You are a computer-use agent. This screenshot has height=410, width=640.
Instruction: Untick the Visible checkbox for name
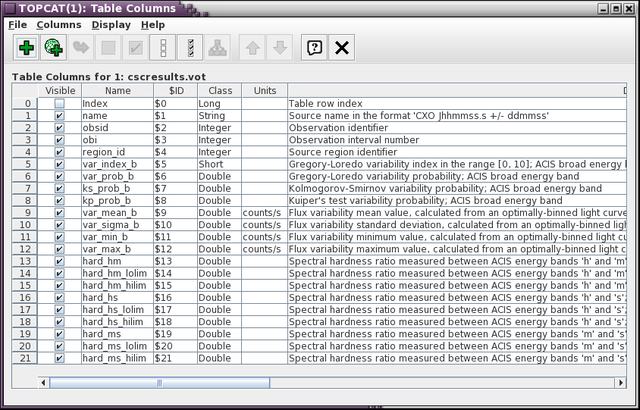click(x=60, y=116)
